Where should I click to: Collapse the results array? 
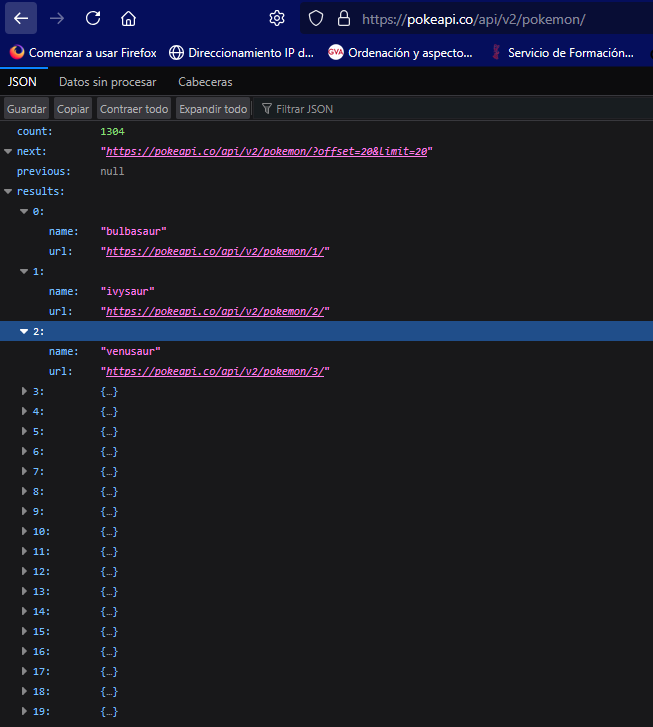(8, 191)
